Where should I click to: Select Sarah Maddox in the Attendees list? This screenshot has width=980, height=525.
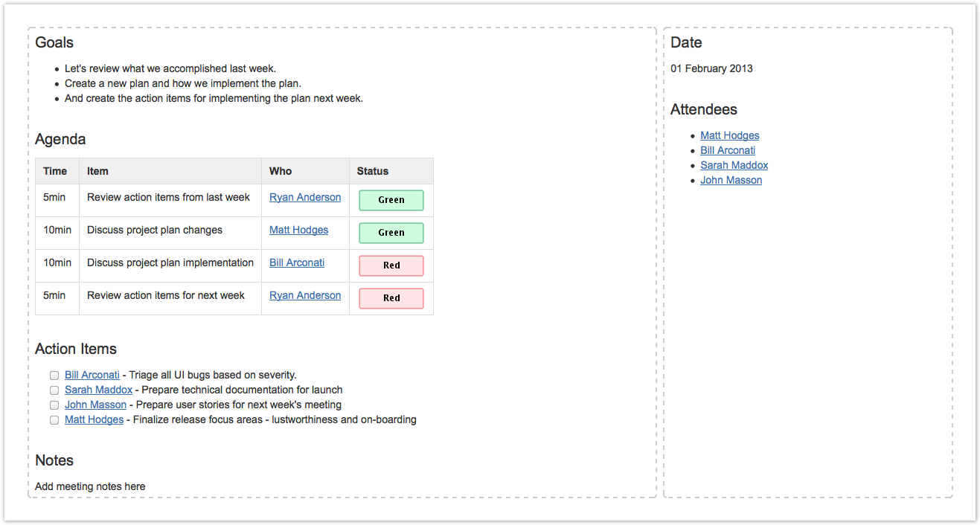pos(734,165)
